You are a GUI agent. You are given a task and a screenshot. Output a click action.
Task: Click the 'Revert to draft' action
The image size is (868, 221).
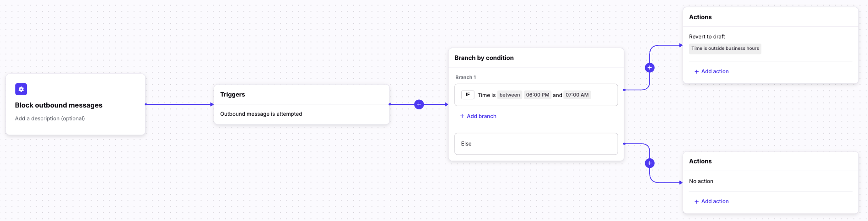(707, 37)
